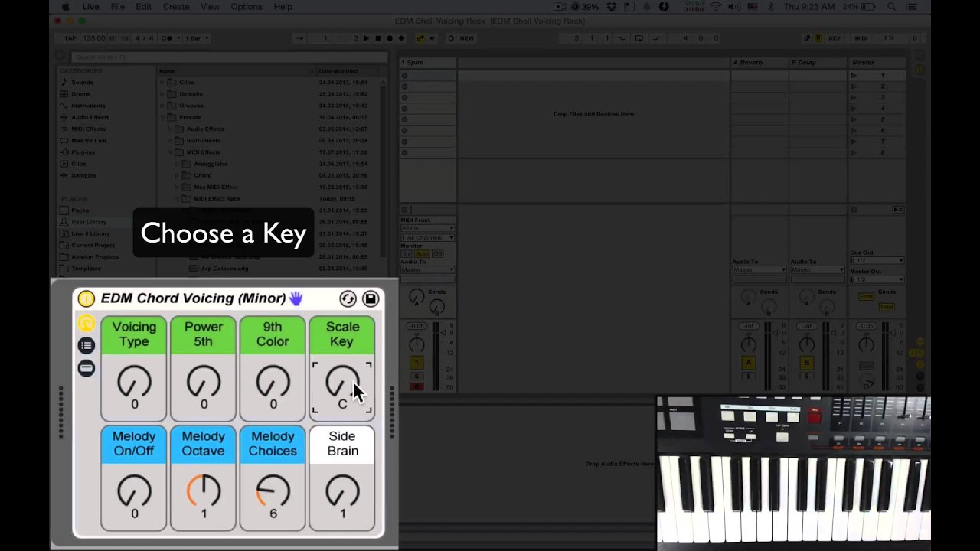Click the Spotlight search icon in the menu bar
The image size is (980, 551).
(892, 7)
